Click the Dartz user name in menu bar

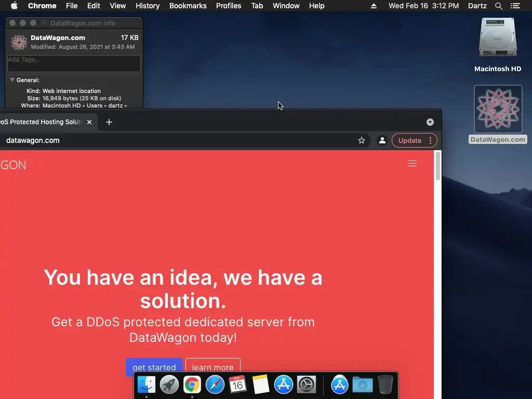[477, 6]
